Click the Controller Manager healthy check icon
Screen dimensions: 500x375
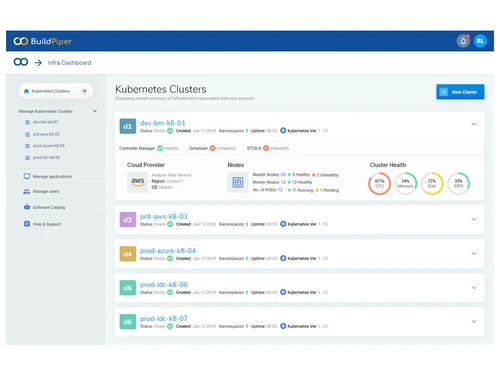pos(160,148)
